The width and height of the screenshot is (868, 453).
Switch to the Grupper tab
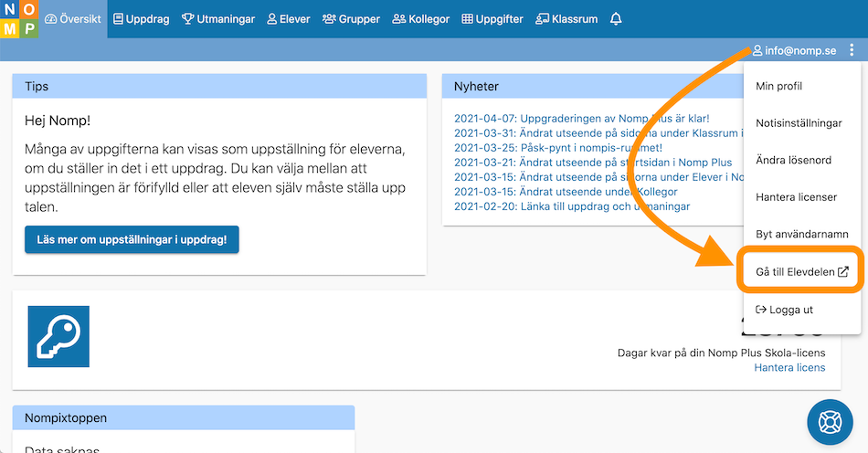351,19
